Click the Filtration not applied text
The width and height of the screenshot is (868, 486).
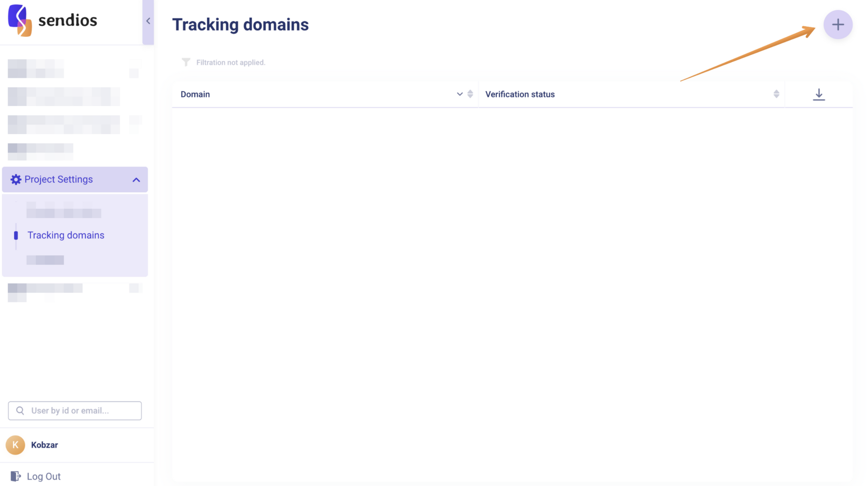[231, 62]
